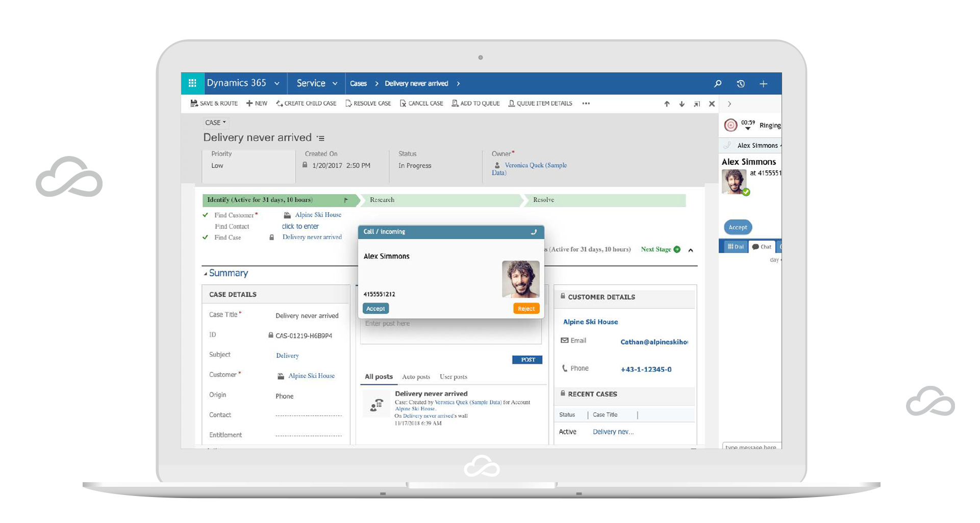980x523 pixels.
Task: Open owner Veronica Quek (Sample Data) link
Action: (530, 169)
